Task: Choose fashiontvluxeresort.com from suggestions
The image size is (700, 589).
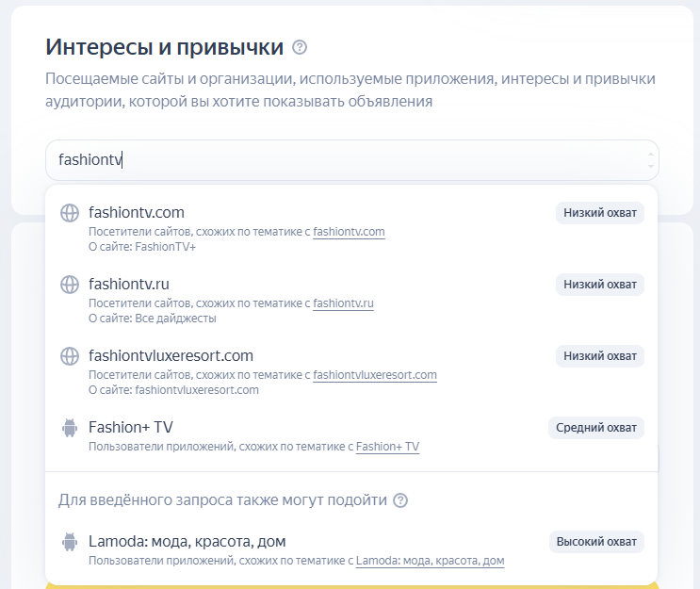Action: pos(171,355)
